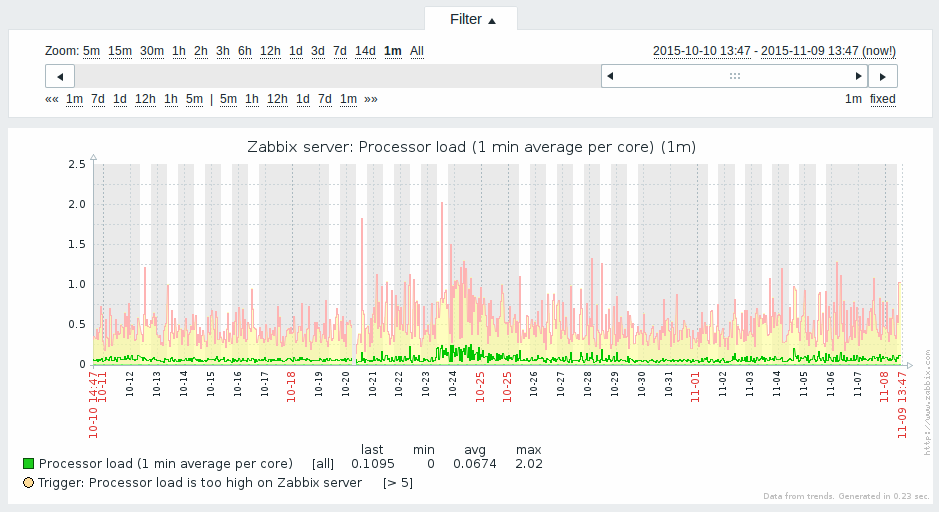Click the period length '1m' label near fixed

click(x=853, y=99)
